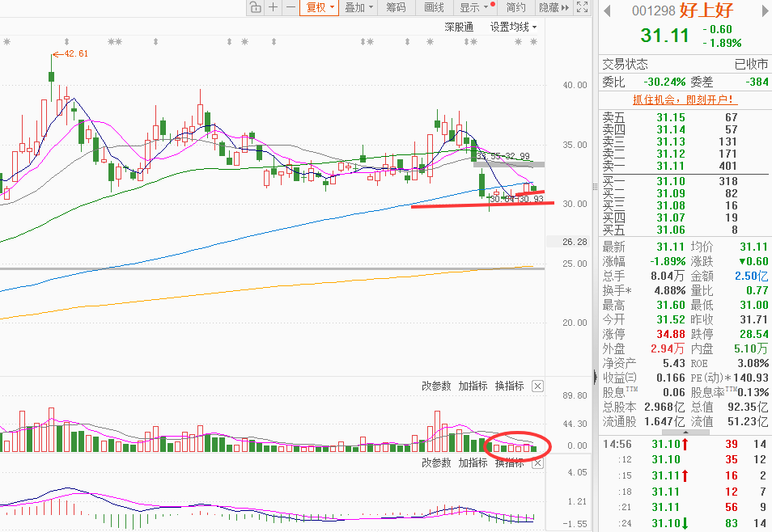
Task: Click 涨停 price 34.88
Action: click(x=671, y=334)
